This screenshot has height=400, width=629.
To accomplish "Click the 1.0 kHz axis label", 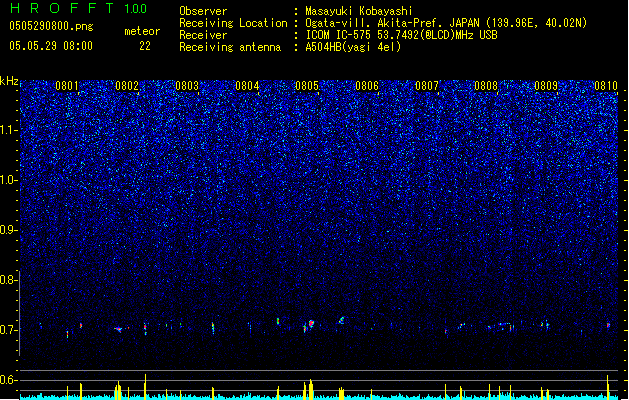I will [9, 180].
